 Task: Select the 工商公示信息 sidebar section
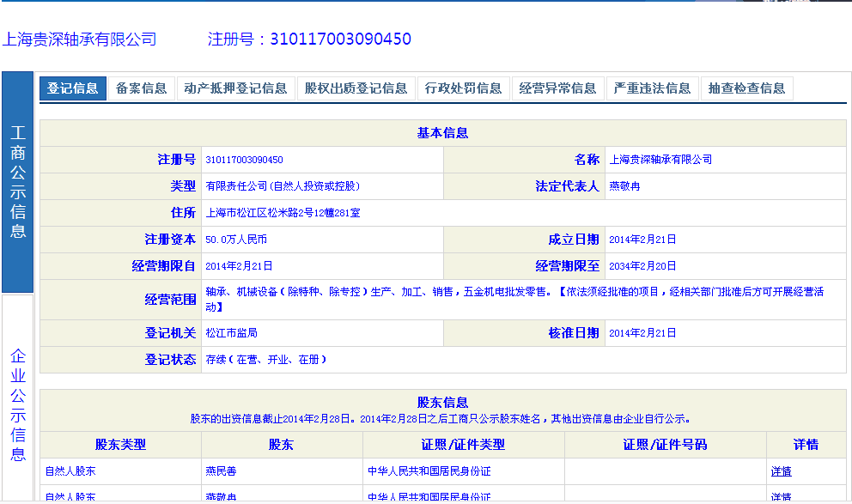pos(18,182)
